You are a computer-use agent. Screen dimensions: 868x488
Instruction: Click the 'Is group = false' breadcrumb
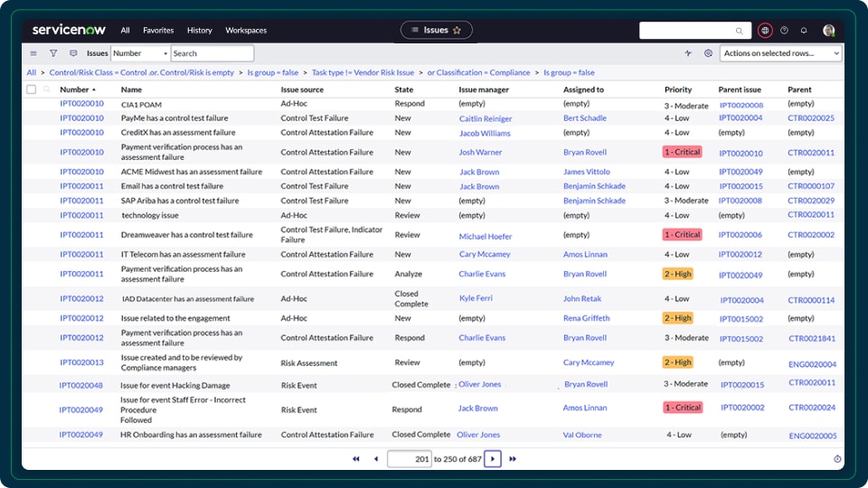(x=273, y=72)
